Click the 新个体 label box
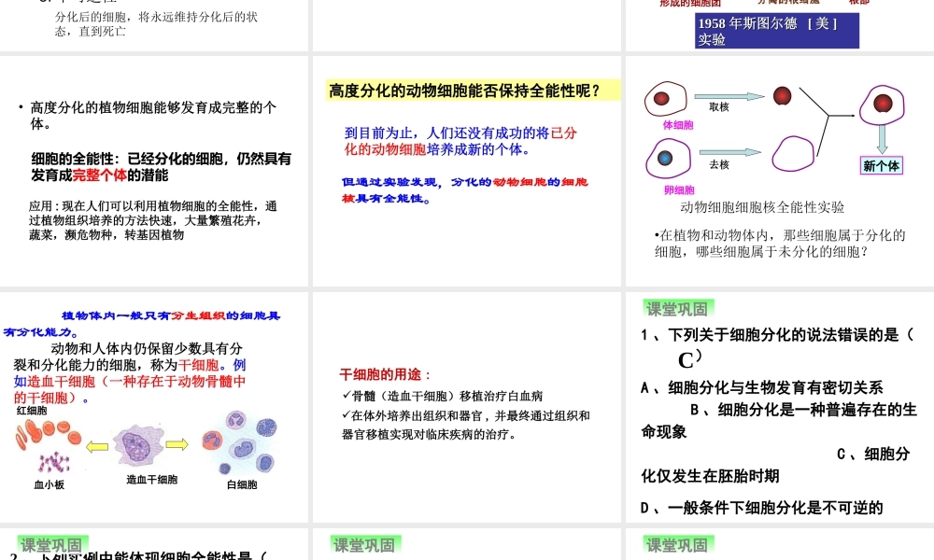The width and height of the screenshot is (934, 560). [882, 166]
